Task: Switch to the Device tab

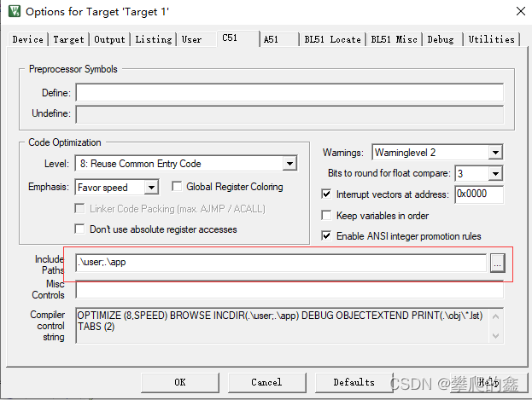Action: (x=28, y=39)
